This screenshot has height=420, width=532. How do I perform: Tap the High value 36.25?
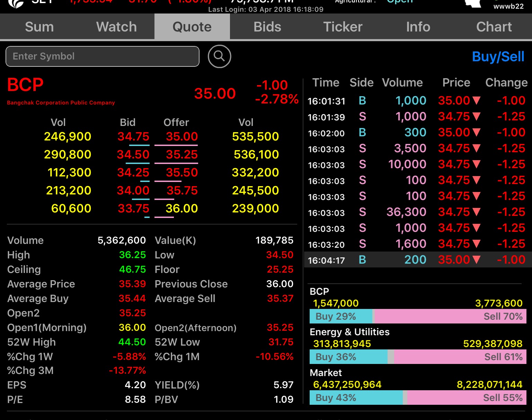[132, 255]
